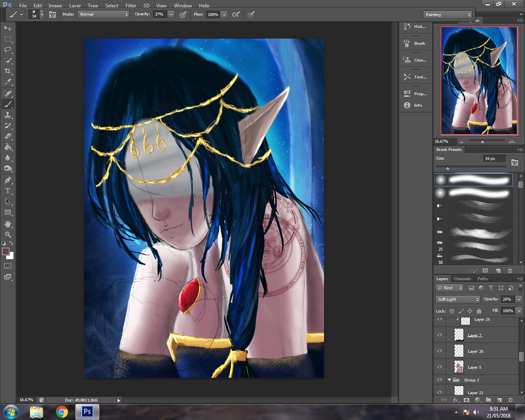The width and height of the screenshot is (525, 420).
Task: Switch to the Channels tab
Action: [462, 279]
